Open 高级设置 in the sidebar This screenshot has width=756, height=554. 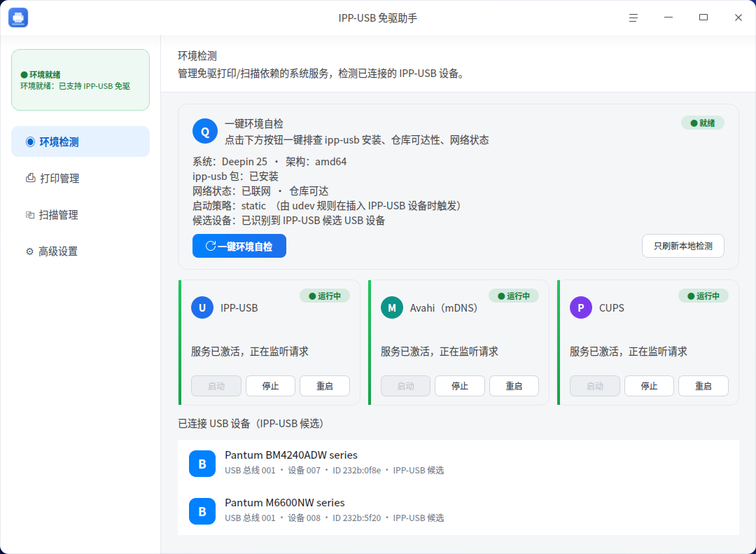(80, 251)
